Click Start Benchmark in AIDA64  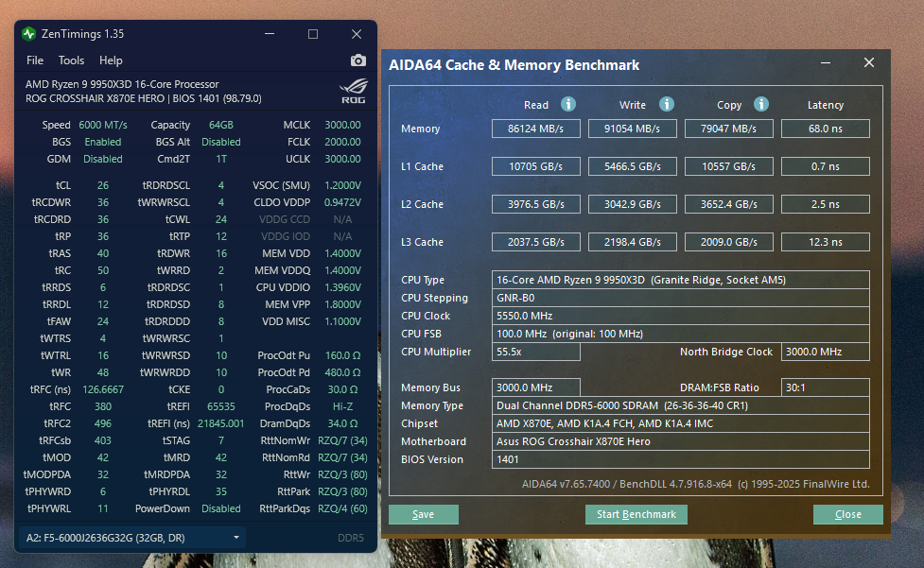click(x=636, y=514)
